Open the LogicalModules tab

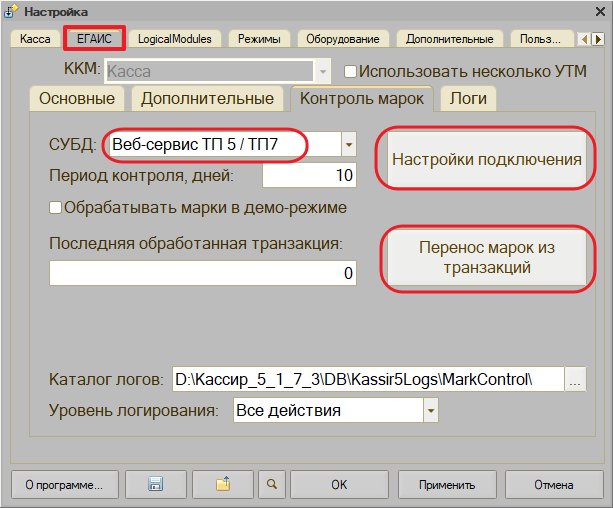pos(175,39)
